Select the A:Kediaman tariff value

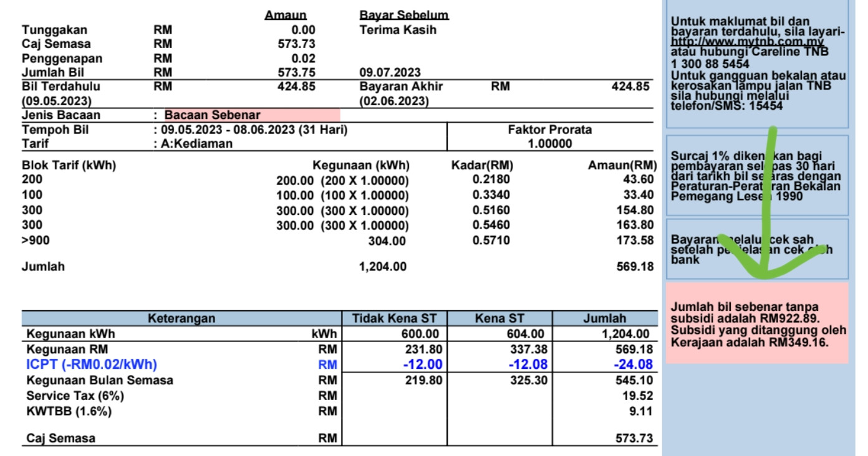[x=196, y=144]
